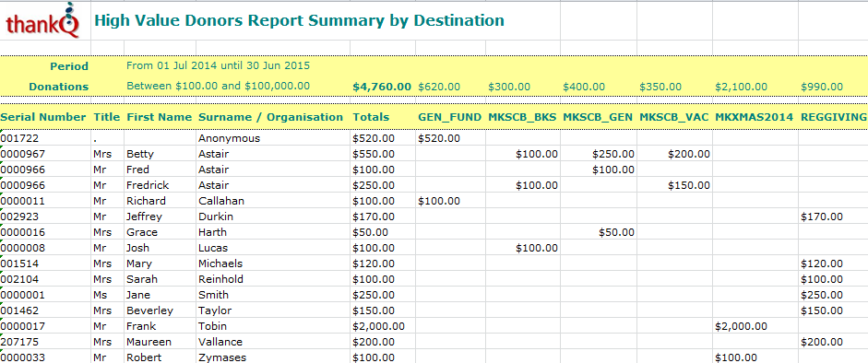Image resolution: width=868 pixels, height=363 pixels.
Task: Click Josh Lucas's MKSCB_BKS $100.00 cell
Action: tap(537, 248)
